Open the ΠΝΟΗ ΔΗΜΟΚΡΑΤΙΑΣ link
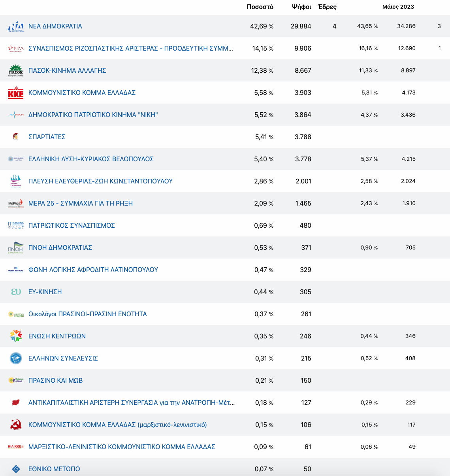The image size is (450, 476). tap(60, 247)
